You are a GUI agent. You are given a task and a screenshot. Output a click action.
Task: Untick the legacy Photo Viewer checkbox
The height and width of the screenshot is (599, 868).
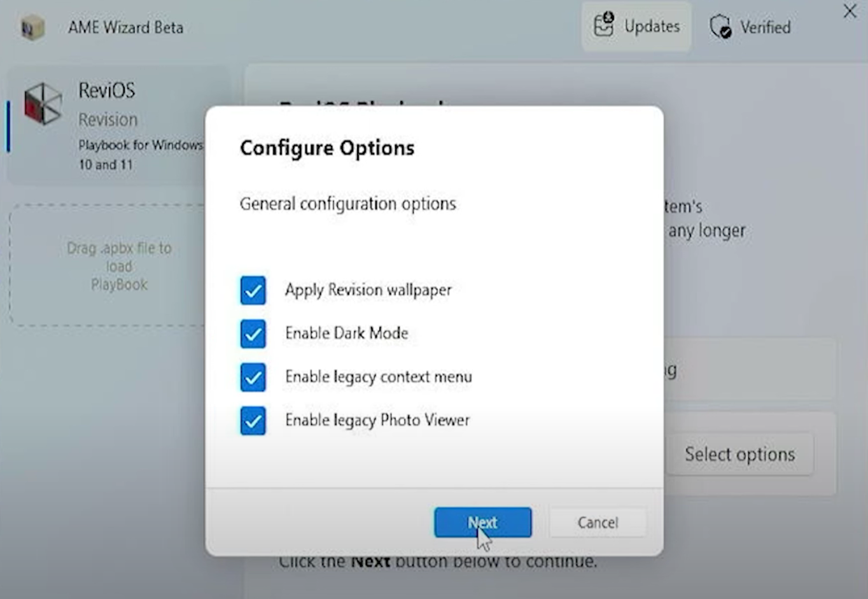point(253,421)
